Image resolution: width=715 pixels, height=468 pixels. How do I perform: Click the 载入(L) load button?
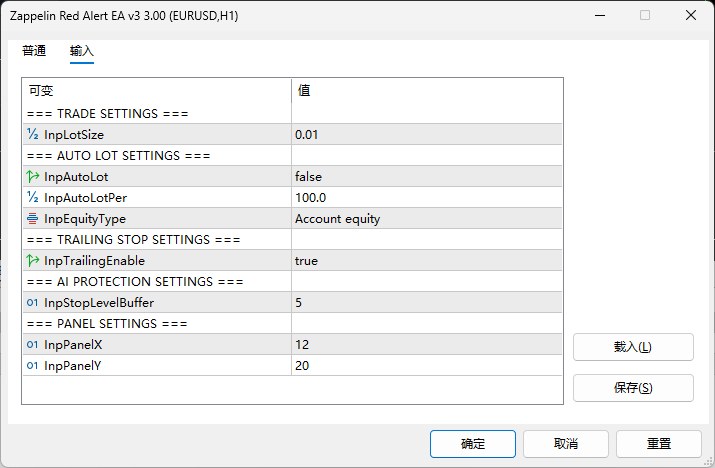pyautogui.click(x=633, y=347)
